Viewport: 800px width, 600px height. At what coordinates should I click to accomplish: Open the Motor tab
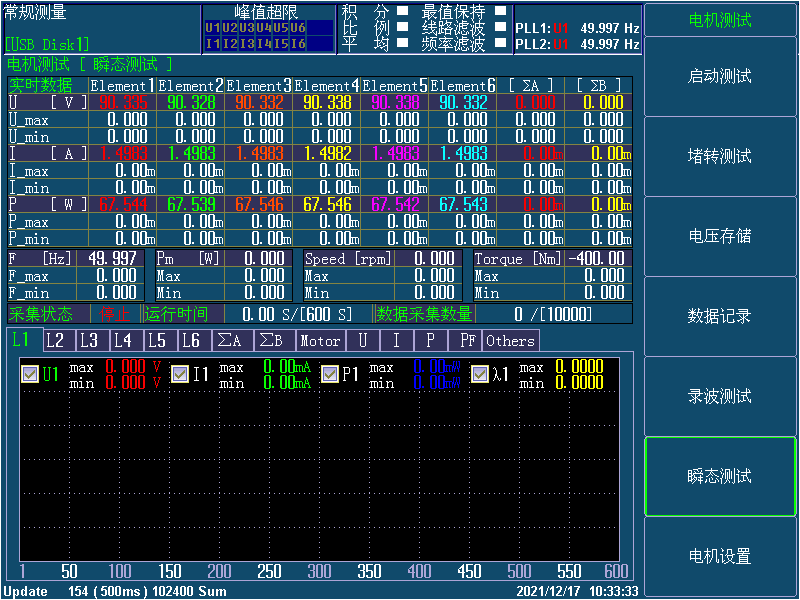tap(320, 340)
